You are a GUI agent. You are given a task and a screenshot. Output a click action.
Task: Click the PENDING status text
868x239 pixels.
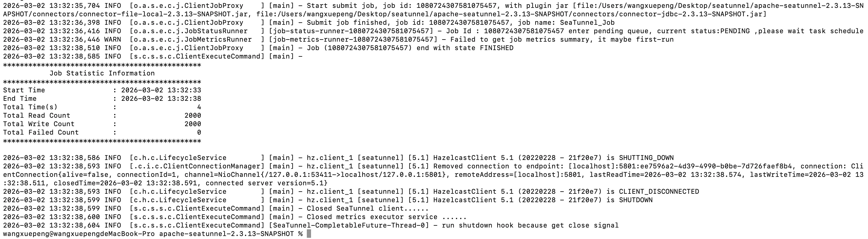[x=735, y=31]
